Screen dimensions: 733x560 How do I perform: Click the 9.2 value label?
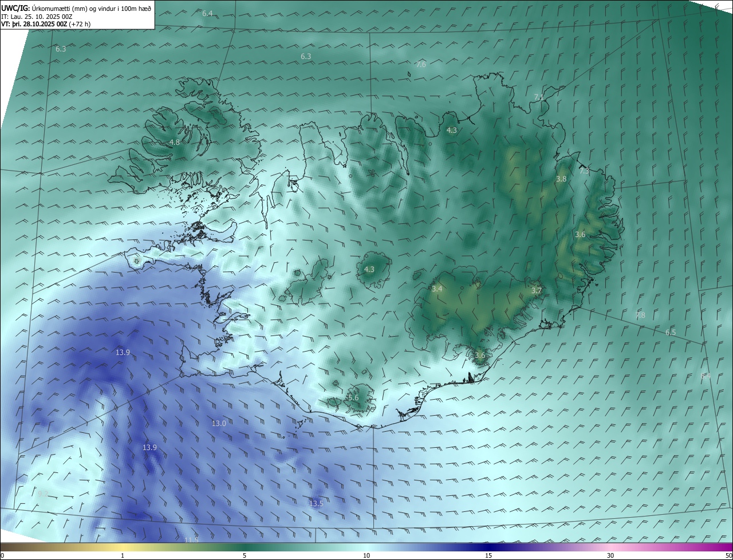click(x=43, y=494)
